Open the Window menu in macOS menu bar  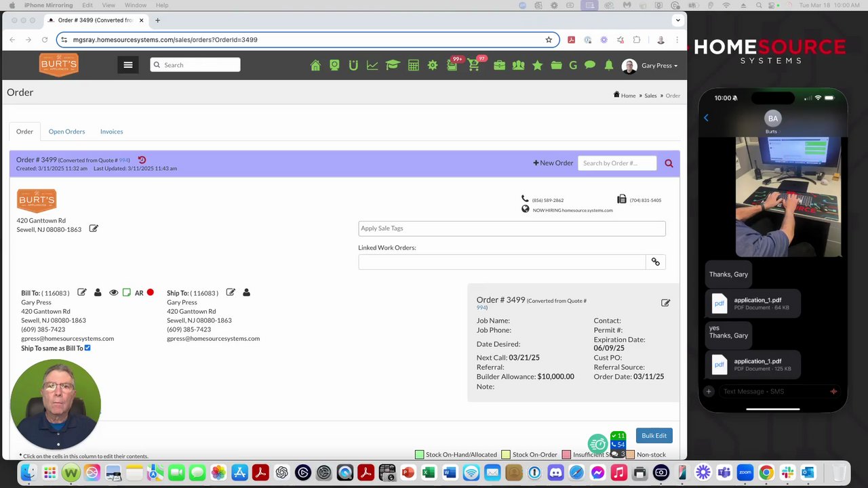click(x=136, y=5)
